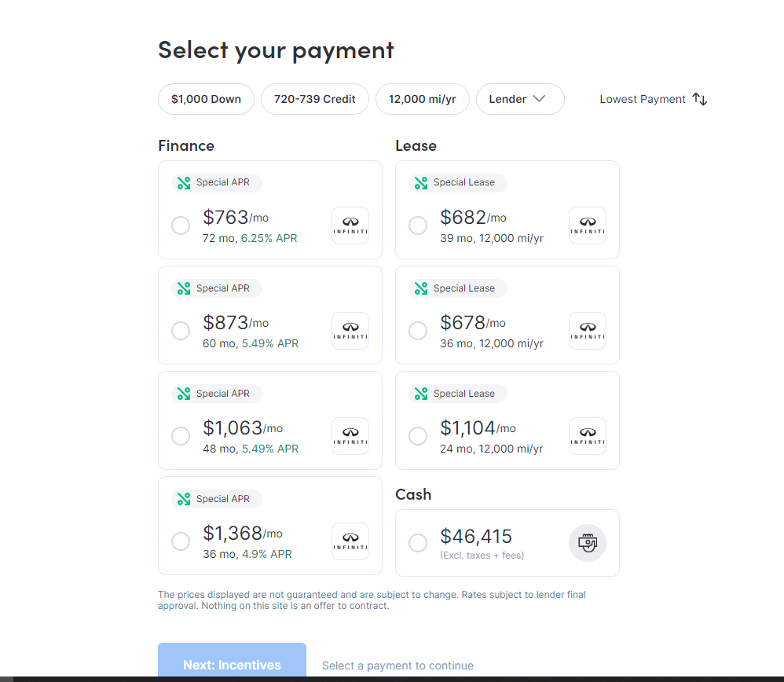Click the Infiniti logo on the $682 lease card
The height and width of the screenshot is (682, 784).
[587, 225]
